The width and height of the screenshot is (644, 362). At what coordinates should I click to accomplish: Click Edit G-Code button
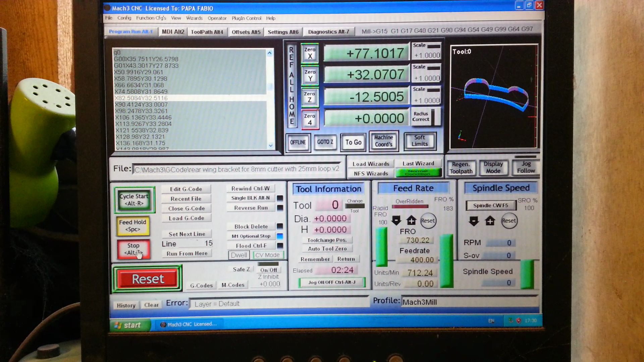point(186,189)
